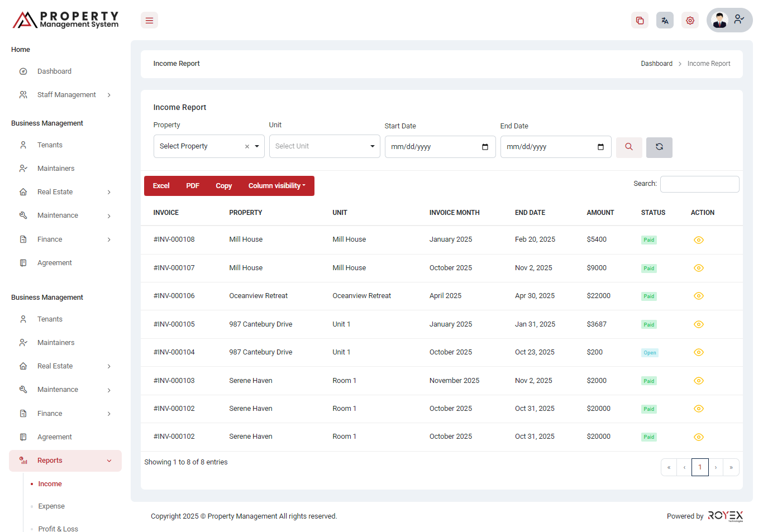Screen dimensions: 763x532
Task: View invoice #INV-000104 via eye icon
Action: 698,352
